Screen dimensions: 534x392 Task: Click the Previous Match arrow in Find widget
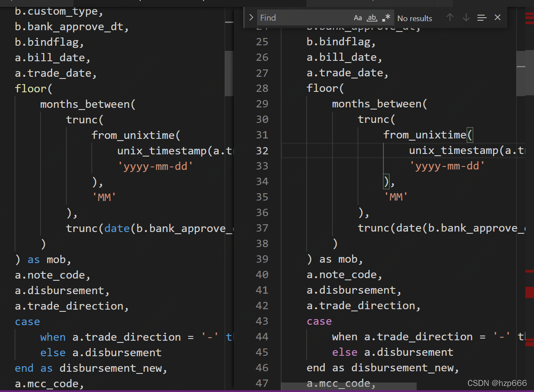click(x=450, y=18)
